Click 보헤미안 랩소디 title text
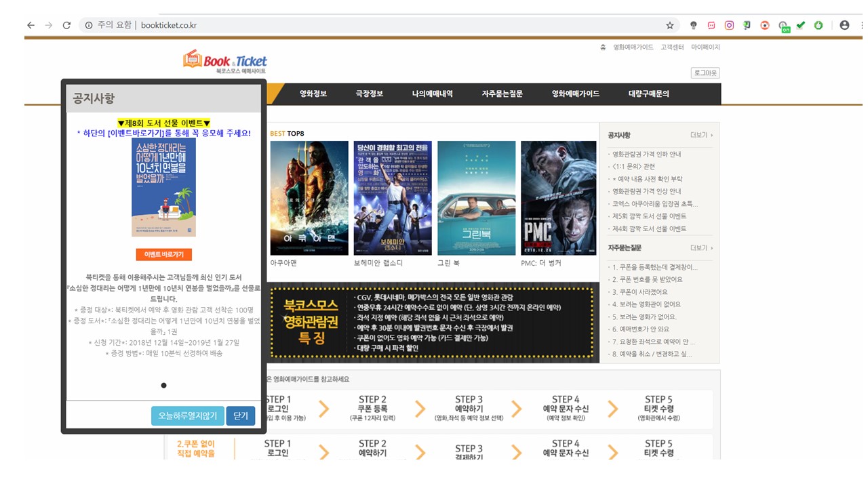Viewport: 868px width, 488px height. [378, 263]
